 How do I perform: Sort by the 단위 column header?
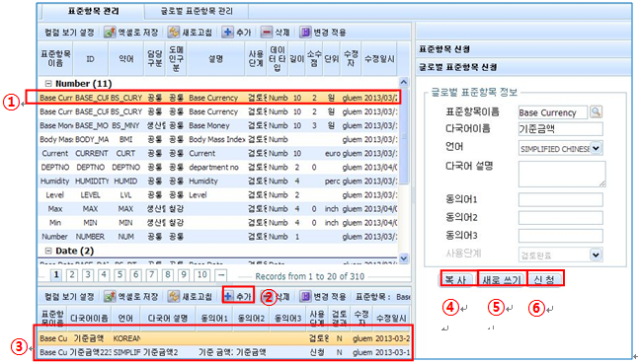tap(332, 59)
